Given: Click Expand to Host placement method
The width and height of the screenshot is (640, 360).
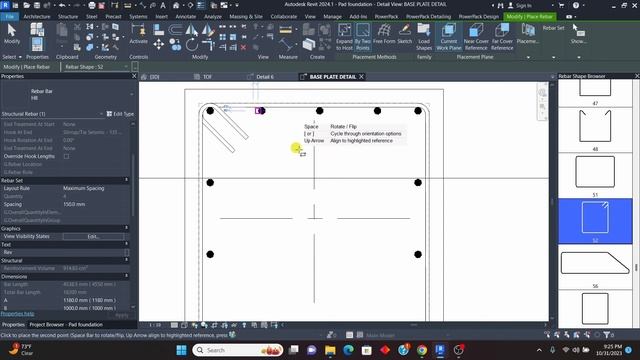Looking at the screenshot, I should (x=344, y=37).
